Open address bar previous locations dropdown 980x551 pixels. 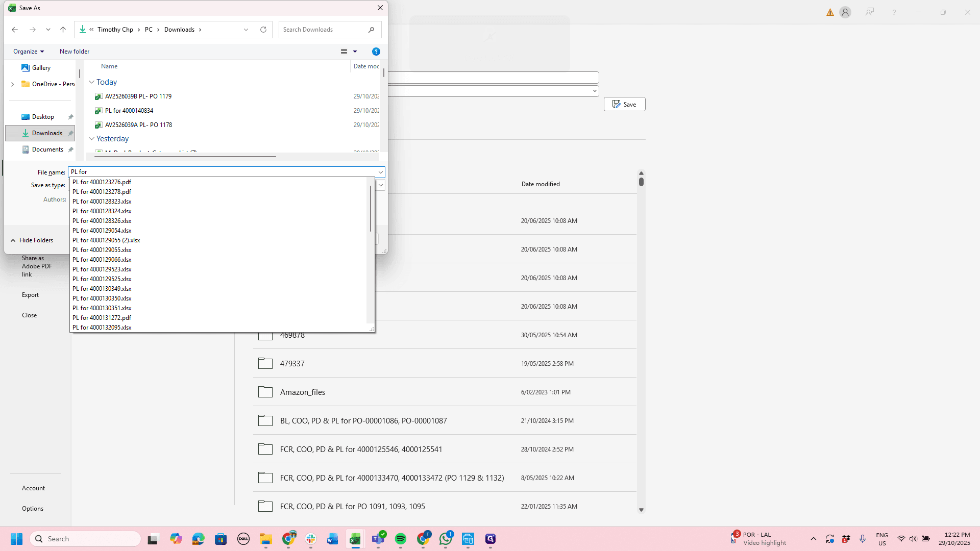click(x=246, y=30)
